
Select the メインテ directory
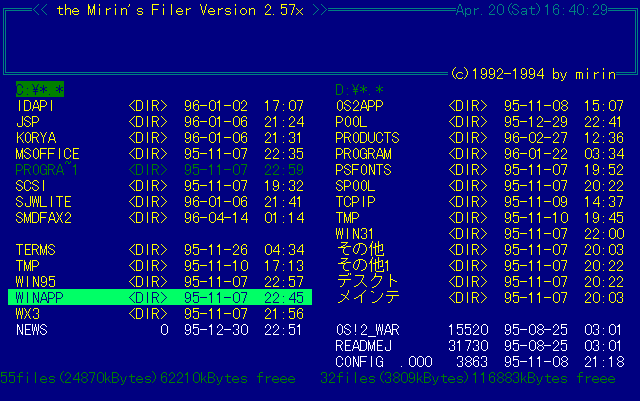pos(480,298)
